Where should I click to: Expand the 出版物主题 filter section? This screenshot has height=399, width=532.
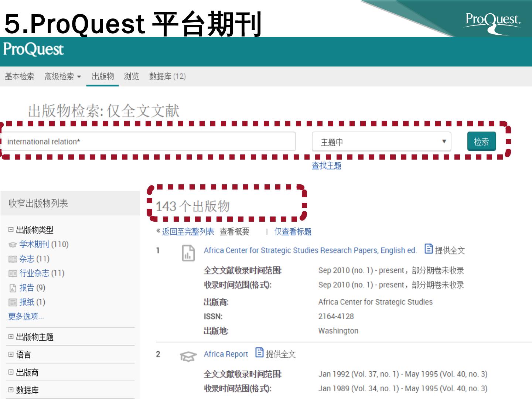[11, 337]
